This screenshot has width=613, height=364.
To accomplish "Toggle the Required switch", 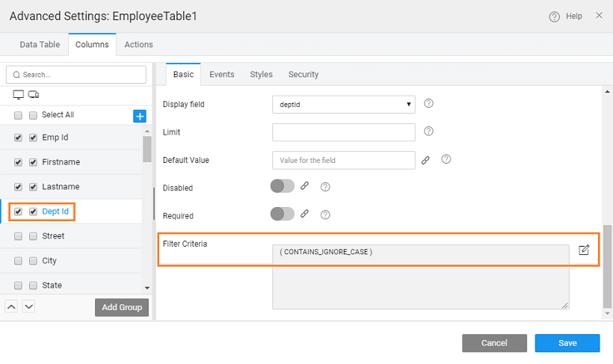I will tap(283, 214).
